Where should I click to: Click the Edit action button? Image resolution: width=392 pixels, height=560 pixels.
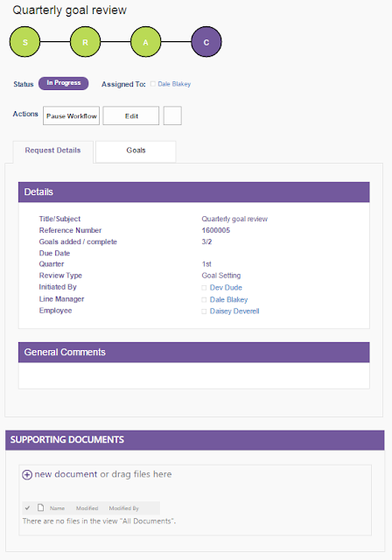pos(131,115)
